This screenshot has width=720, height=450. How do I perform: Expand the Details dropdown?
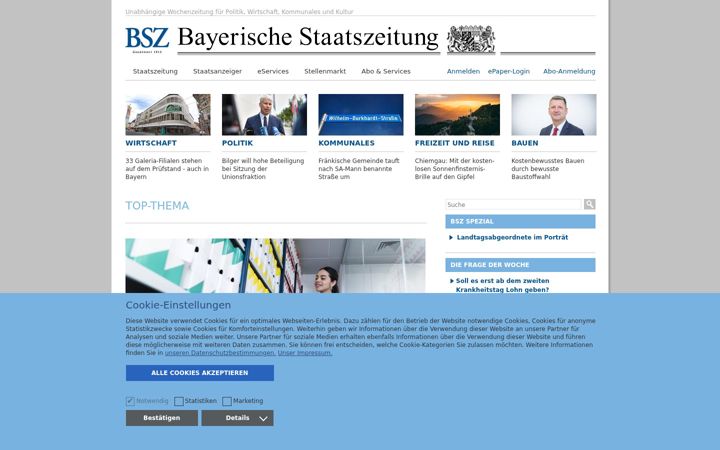coord(237,418)
